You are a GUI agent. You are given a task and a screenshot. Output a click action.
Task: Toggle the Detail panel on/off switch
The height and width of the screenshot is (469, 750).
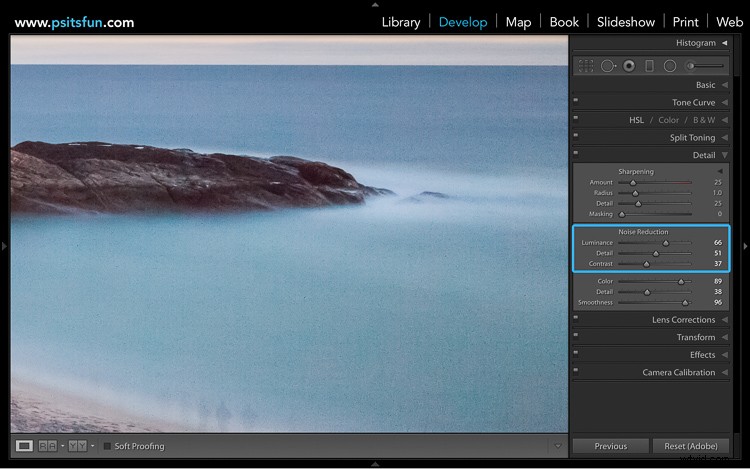pos(576,153)
